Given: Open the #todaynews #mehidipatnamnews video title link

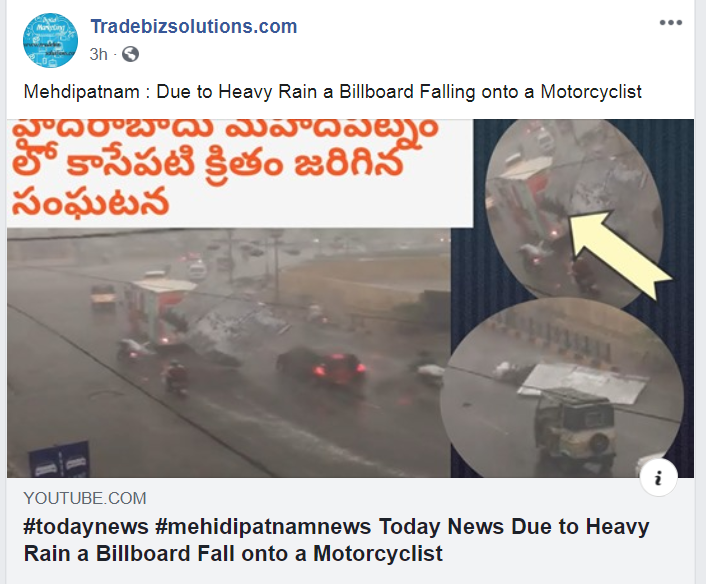Looking at the screenshot, I should [x=336, y=540].
